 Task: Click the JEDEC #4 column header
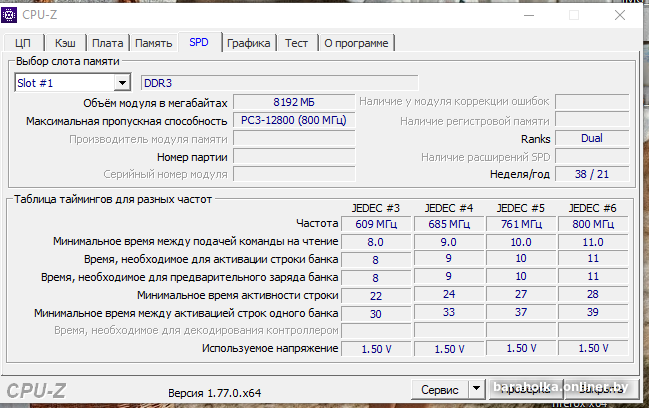tap(449, 208)
